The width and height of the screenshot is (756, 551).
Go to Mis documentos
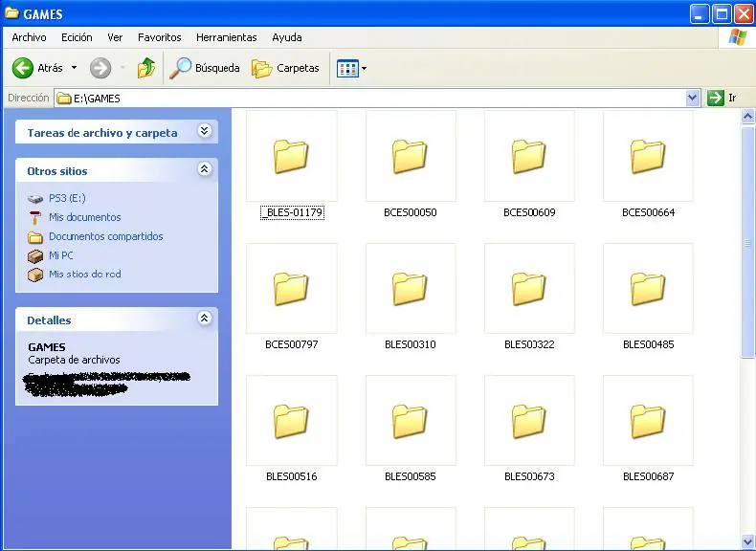pos(85,217)
